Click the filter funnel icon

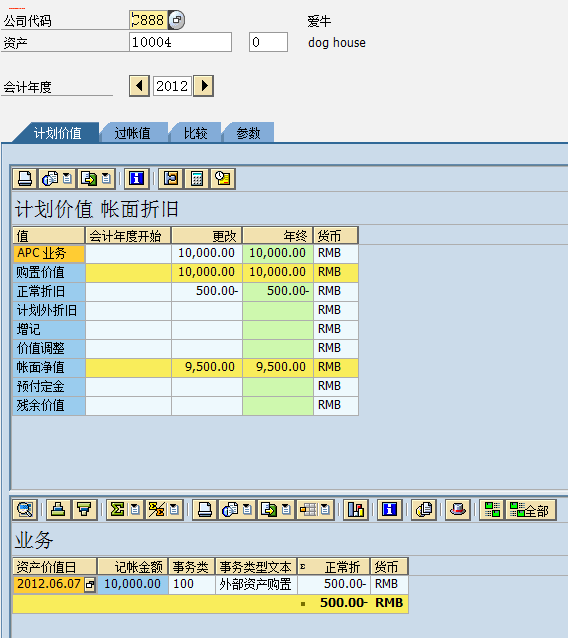pyautogui.click(x=84, y=509)
